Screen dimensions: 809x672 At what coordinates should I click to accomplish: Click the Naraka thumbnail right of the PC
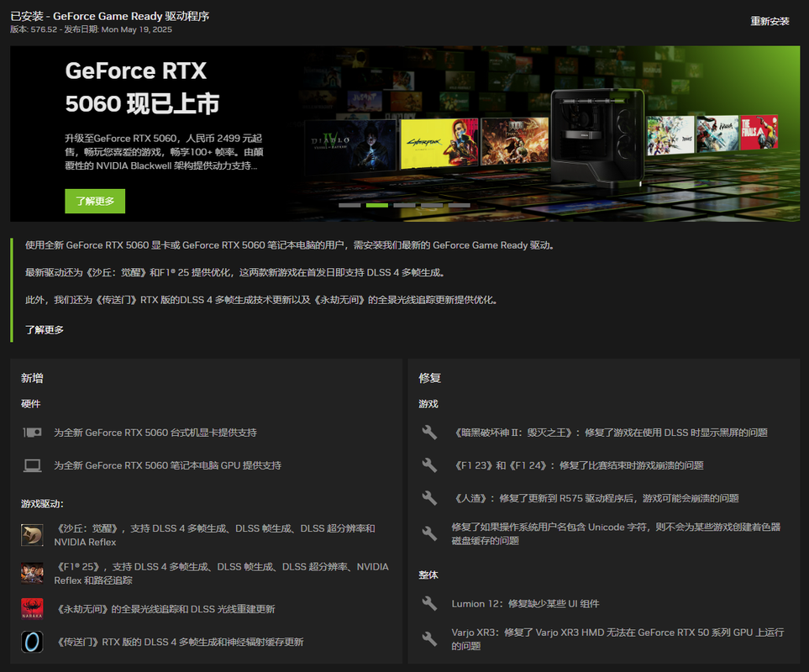717,134
